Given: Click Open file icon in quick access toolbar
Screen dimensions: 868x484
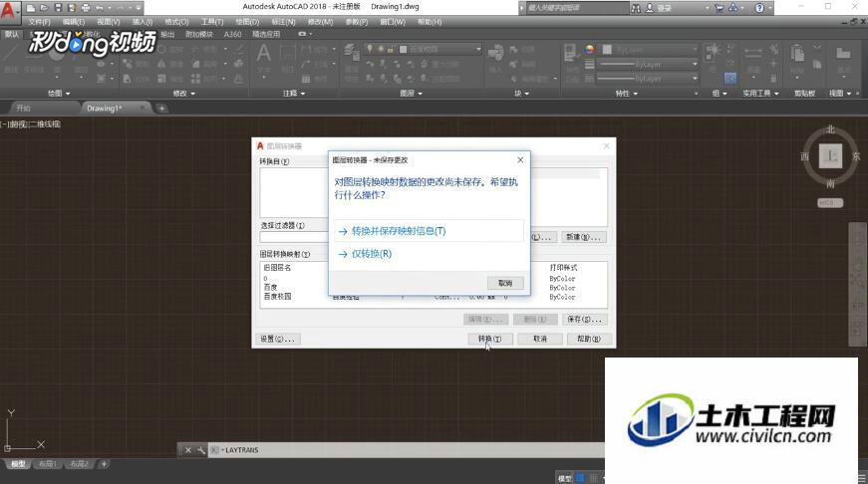Looking at the screenshot, I should [44, 8].
